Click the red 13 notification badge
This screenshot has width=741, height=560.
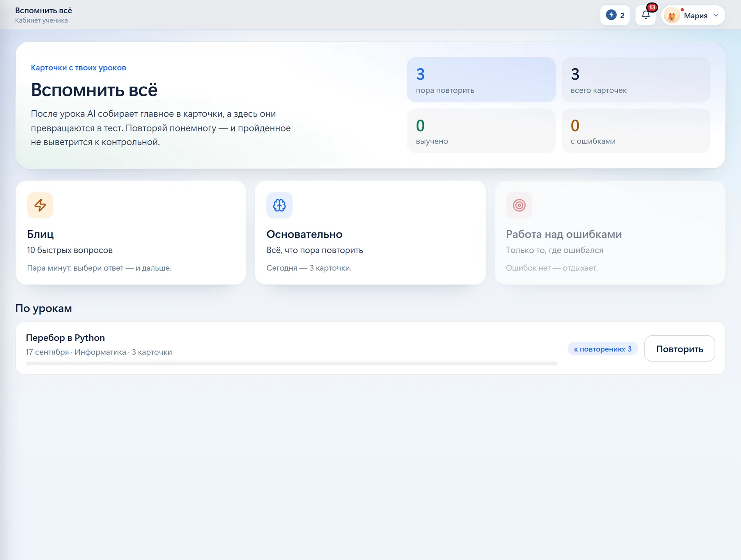pyautogui.click(x=652, y=7)
